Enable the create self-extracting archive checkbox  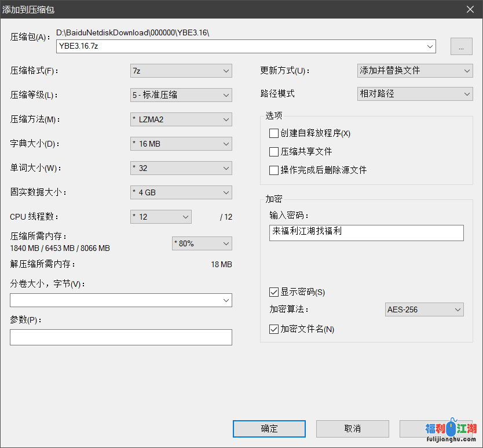tap(274, 133)
